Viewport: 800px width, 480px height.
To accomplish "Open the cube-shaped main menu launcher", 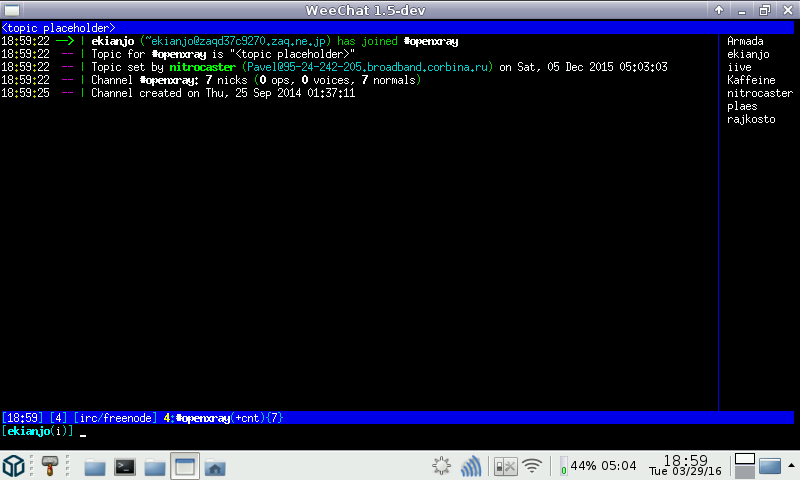I will point(14,465).
